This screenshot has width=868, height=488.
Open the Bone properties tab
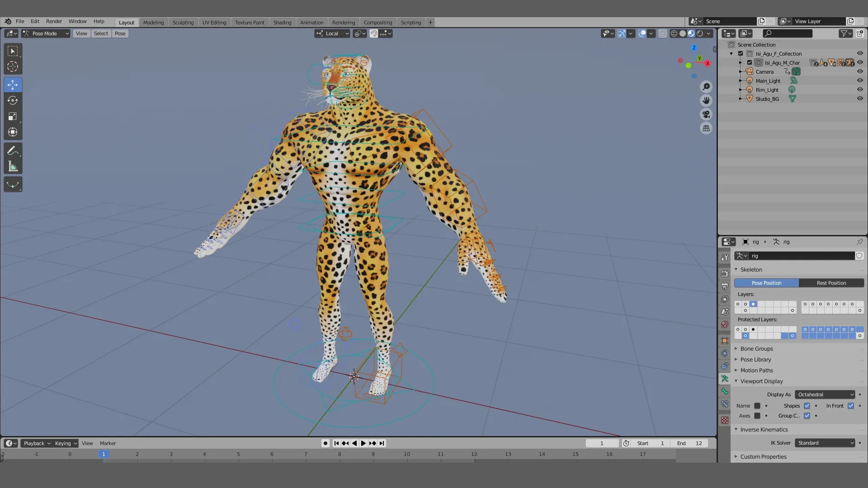coord(725,391)
